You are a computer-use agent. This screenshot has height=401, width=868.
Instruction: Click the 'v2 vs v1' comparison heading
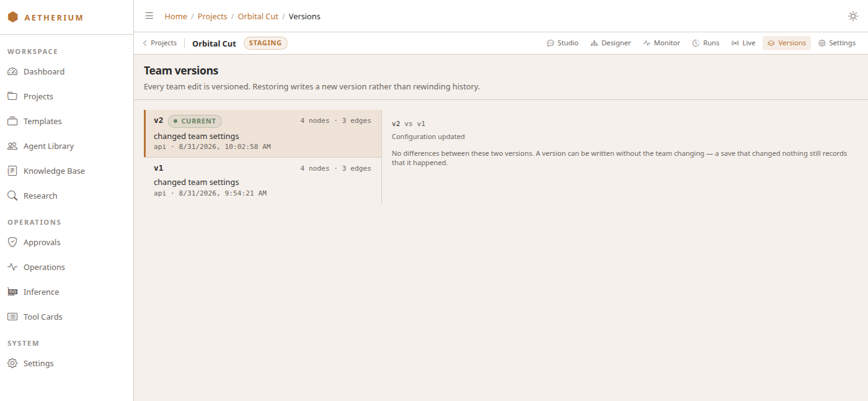click(409, 124)
